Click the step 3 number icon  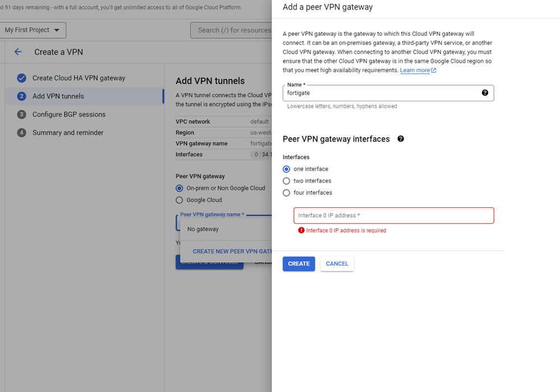pyautogui.click(x=22, y=115)
